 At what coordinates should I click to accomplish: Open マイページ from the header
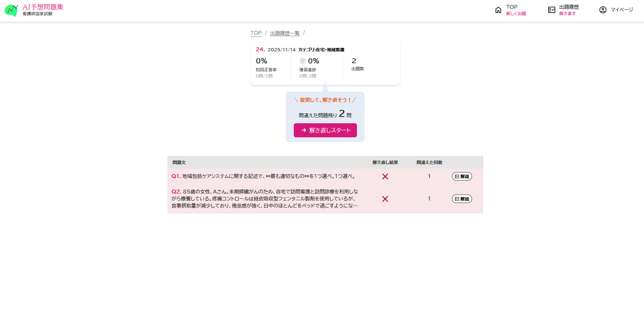coord(616,10)
